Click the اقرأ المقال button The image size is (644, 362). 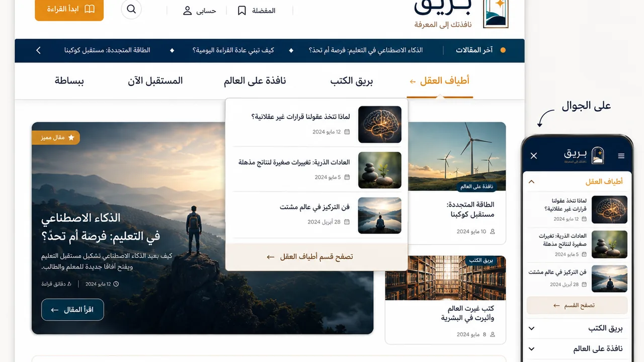point(72,310)
